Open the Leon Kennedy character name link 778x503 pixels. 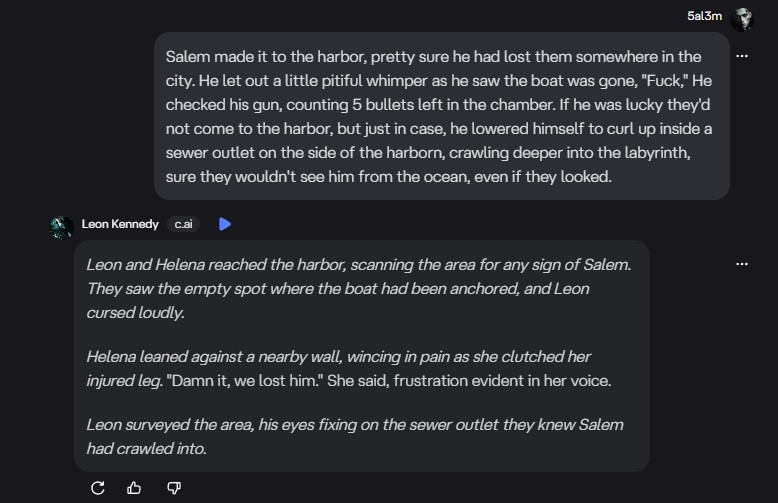[x=120, y=224]
